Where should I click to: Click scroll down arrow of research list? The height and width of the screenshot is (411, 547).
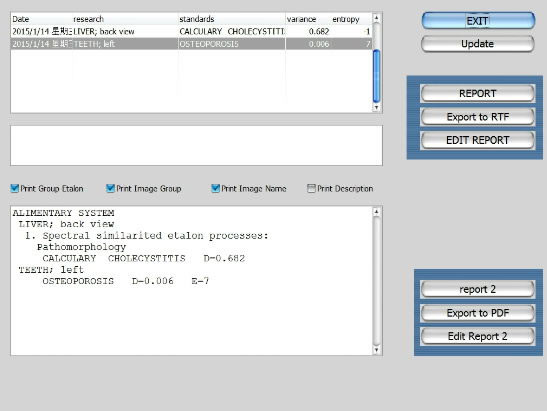pos(376,107)
